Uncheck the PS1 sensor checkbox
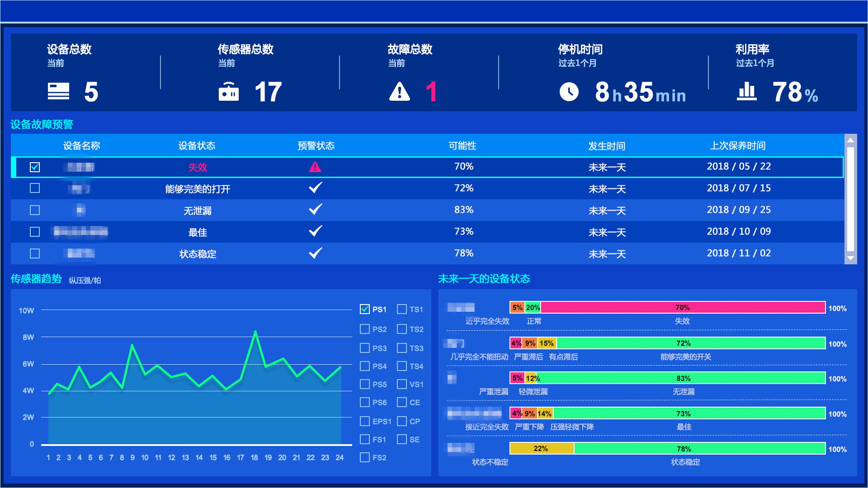Image resolution: width=868 pixels, height=488 pixels. (x=364, y=309)
